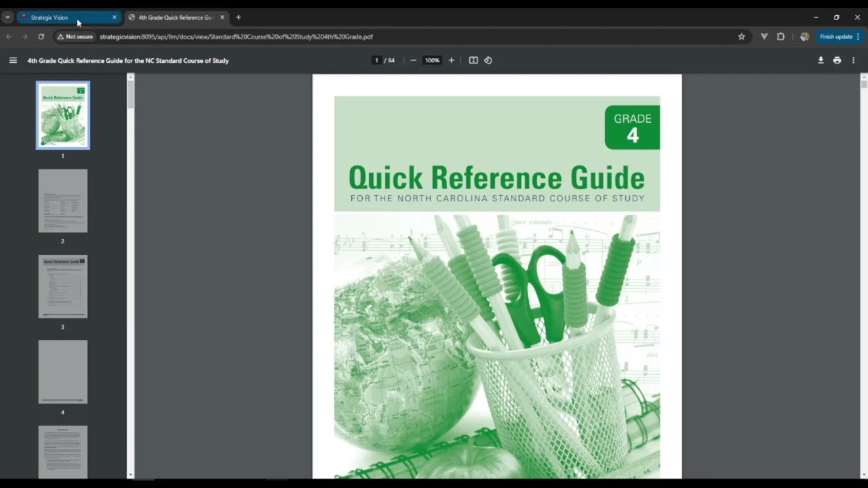
Task: Click the V extension icon
Action: pos(764,37)
